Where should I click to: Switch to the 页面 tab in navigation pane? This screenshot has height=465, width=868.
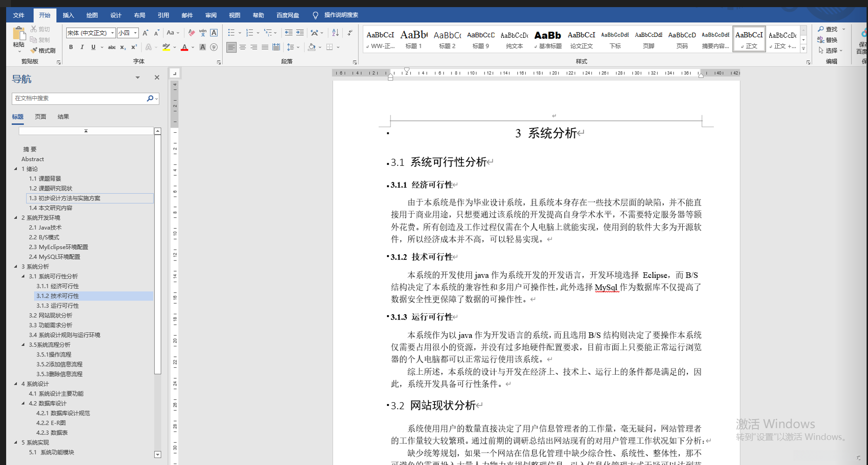(40, 117)
